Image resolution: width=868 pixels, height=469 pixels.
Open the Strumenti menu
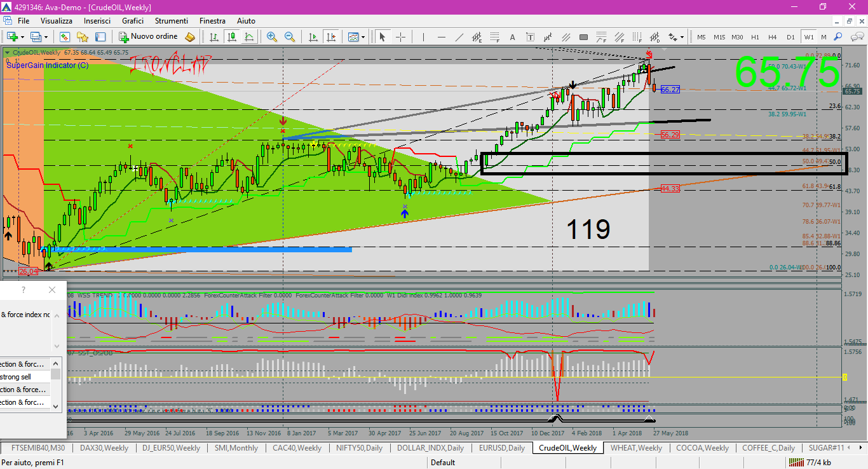tap(172, 21)
